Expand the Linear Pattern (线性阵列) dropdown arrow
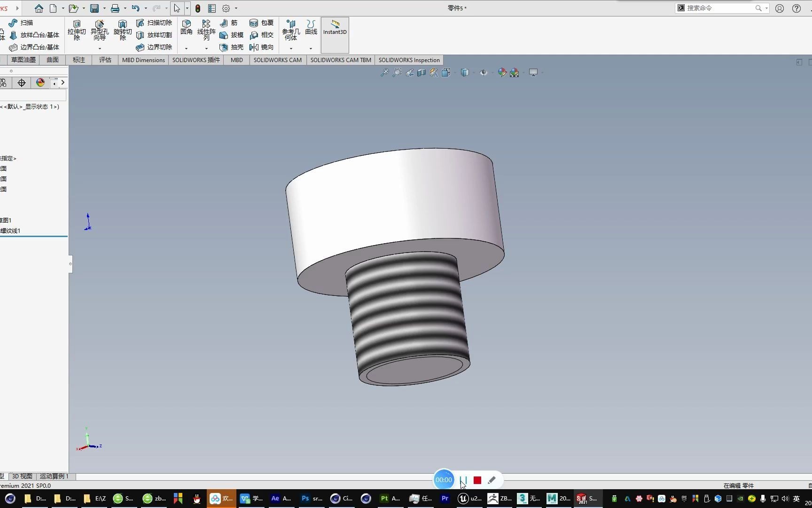 point(206,48)
